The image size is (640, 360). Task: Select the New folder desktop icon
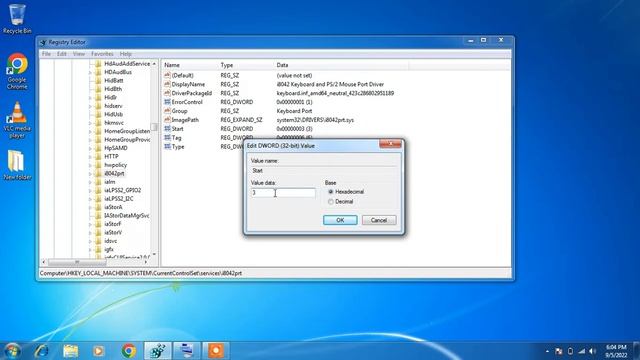pos(17,165)
